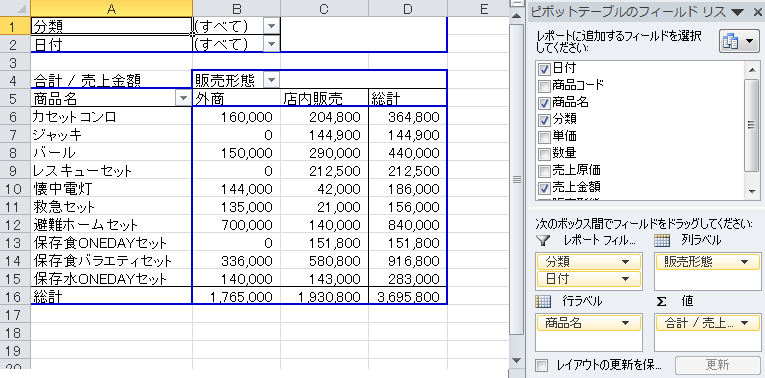Image resolution: width=765 pixels, height=378 pixels.
Task: Select the バール cell
Action: point(111,153)
